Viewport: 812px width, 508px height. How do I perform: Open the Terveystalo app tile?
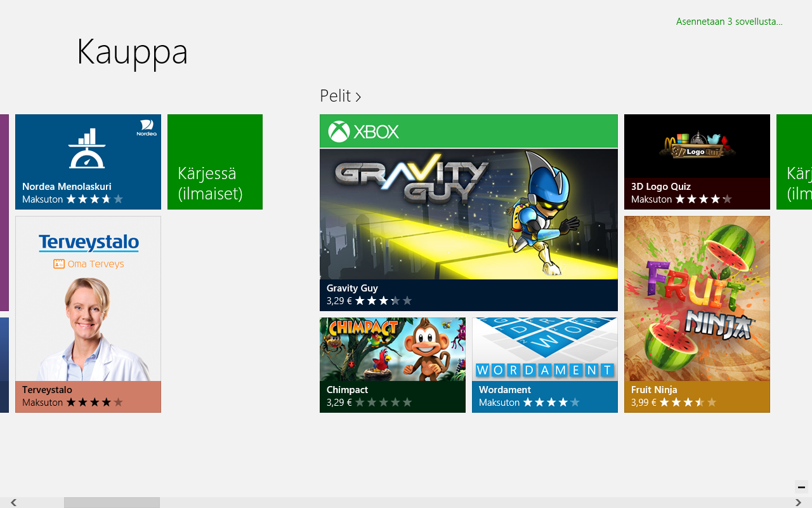(x=88, y=314)
